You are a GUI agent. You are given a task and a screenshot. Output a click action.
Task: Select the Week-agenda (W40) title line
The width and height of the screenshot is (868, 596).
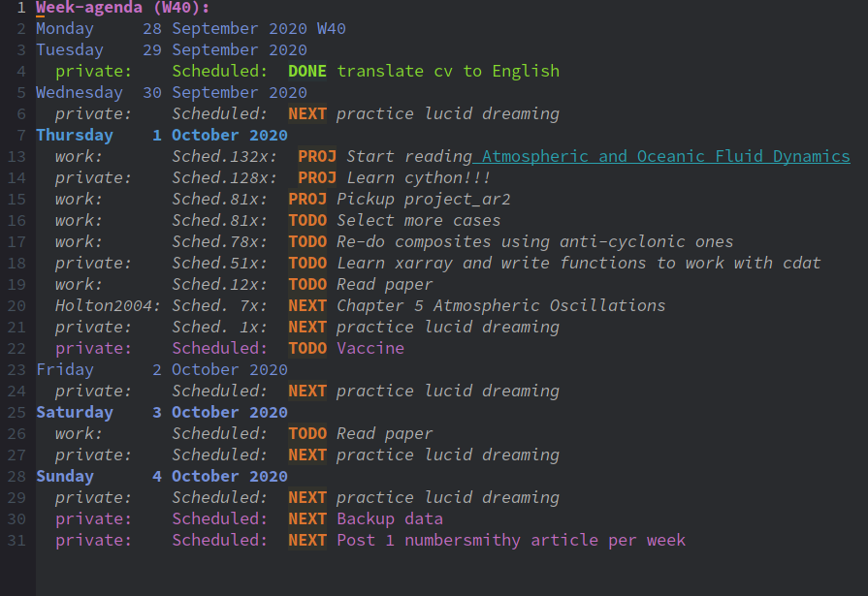point(123,8)
